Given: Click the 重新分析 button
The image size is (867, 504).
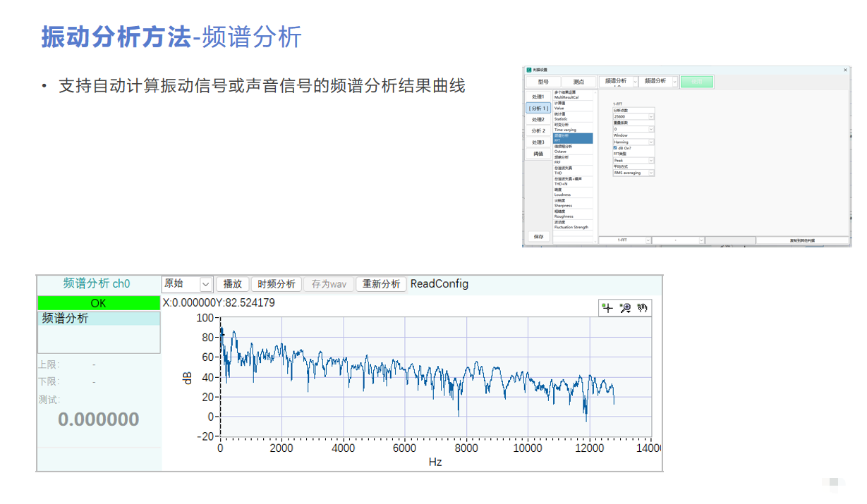Looking at the screenshot, I should [380, 284].
